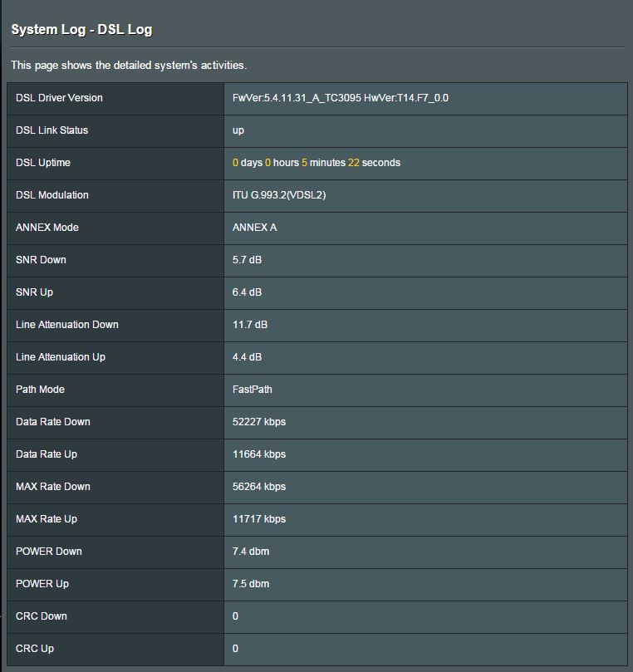Select the 'ITU G.993.2(VDSL2)' value
633x672 pixels.
point(279,195)
